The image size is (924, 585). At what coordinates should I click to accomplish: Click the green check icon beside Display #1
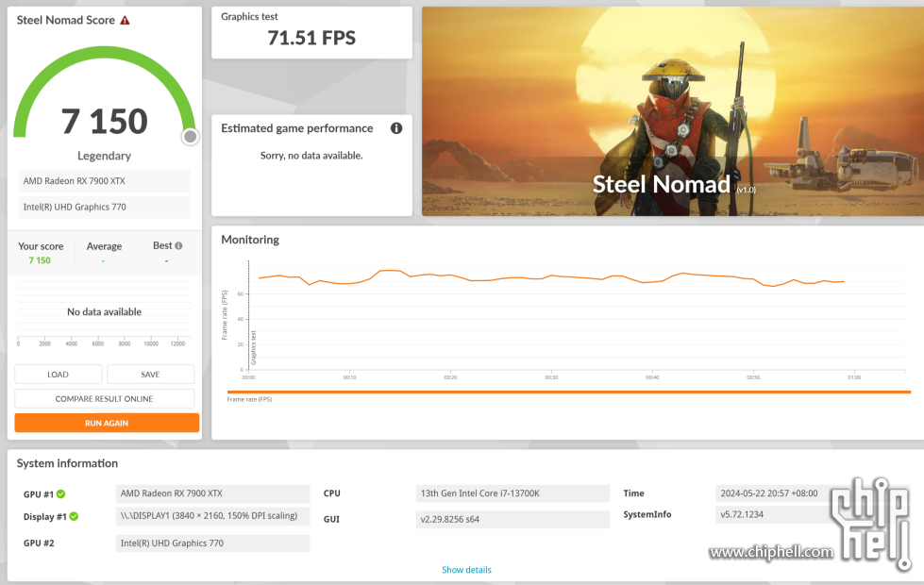pos(74,517)
